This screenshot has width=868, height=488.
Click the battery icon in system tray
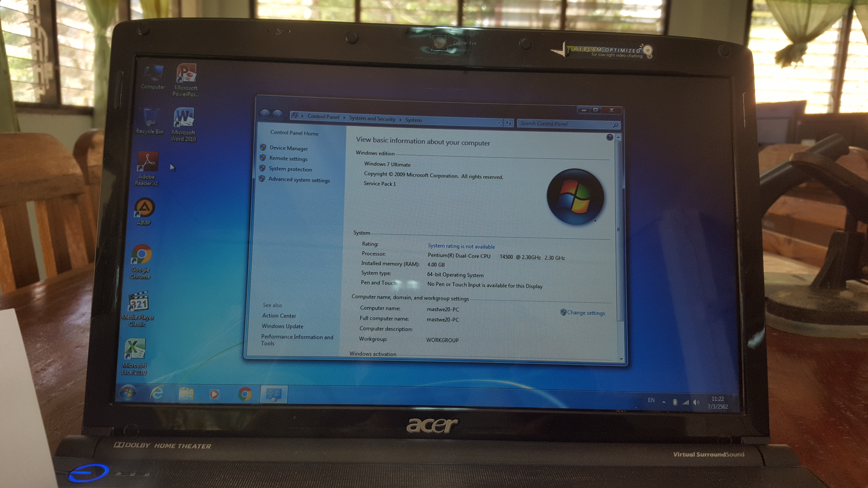pyautogui.click(x=675, y=402)
